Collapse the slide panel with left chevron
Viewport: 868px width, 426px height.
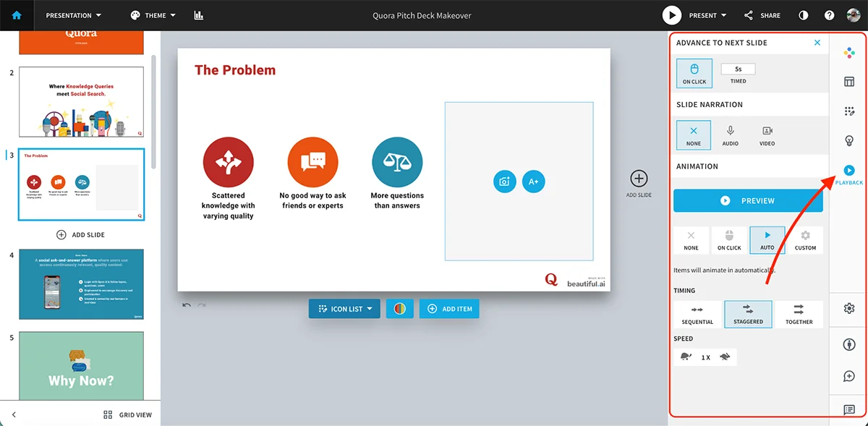[14, 415]
